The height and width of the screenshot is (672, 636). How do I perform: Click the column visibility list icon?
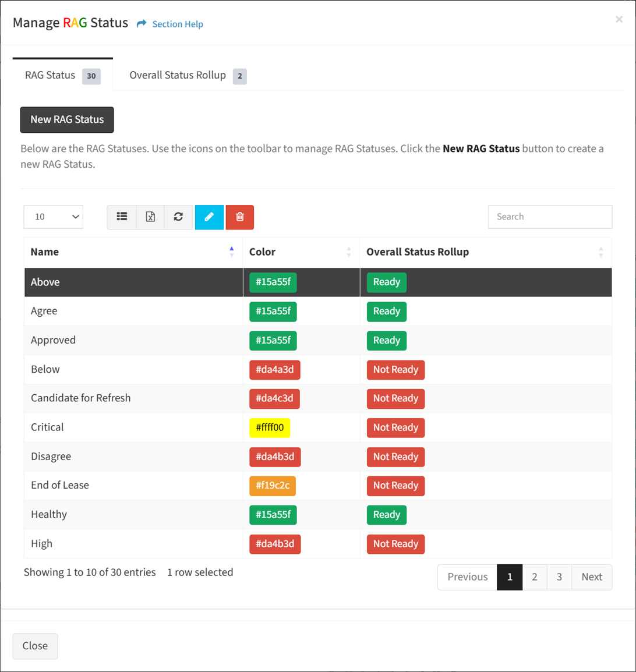coord(122,217)
